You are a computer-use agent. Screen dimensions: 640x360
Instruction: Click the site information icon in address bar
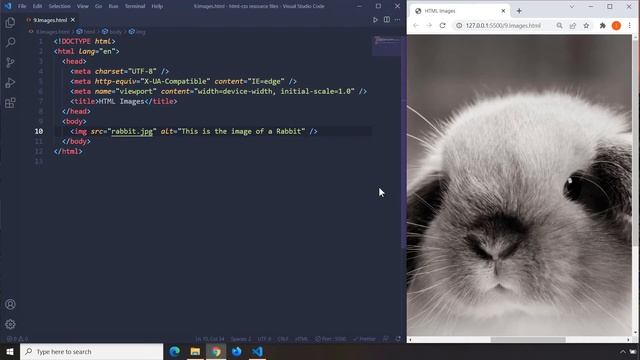point(459,25)
